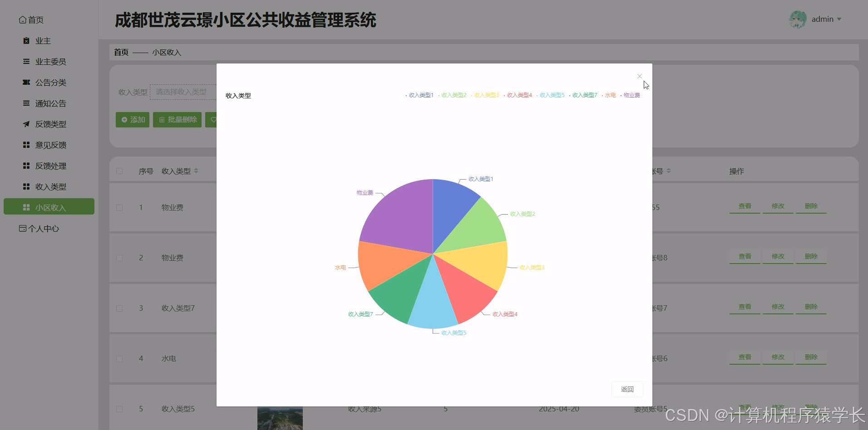This screenshot has width=868, height=430.
Task: Click the trash icon on 批量删除 button
Action: 163,119
